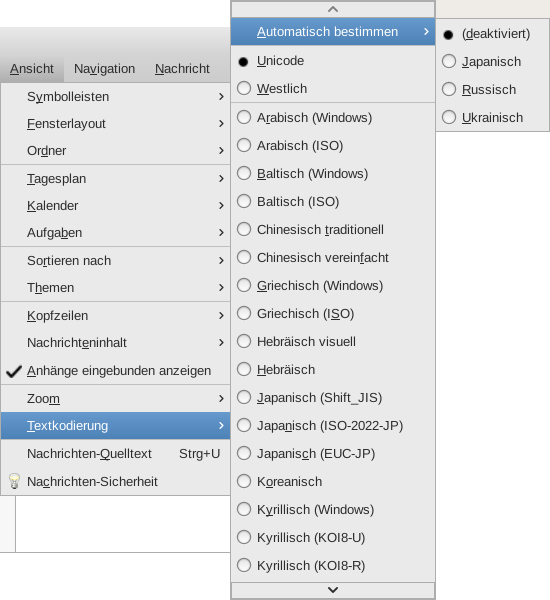Image resolution: width=550 pixels, height=600 pixels.
Task: Click the Nachrichten-Sicherheit lightbulb icon
Action: (x=14, y=481)
